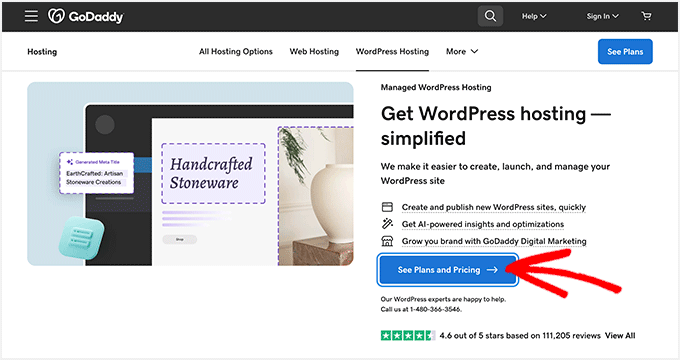The height and width of the screenshot is (360, 680).
Task: Open All Hosting Options tab
Action: pos(236,51)
